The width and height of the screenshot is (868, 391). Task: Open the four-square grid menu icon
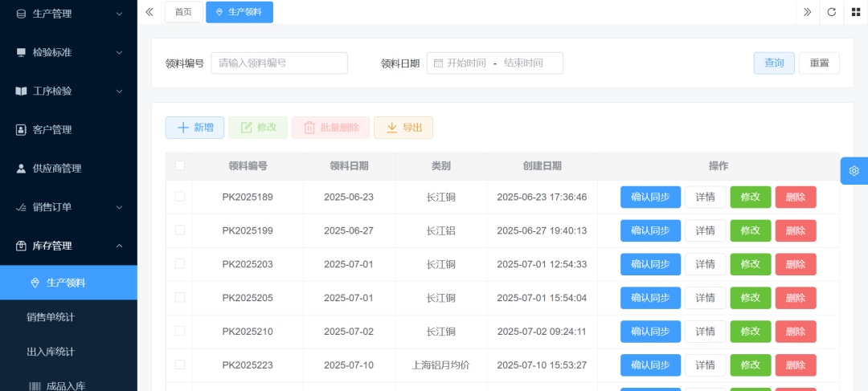(x=855, y=12)
